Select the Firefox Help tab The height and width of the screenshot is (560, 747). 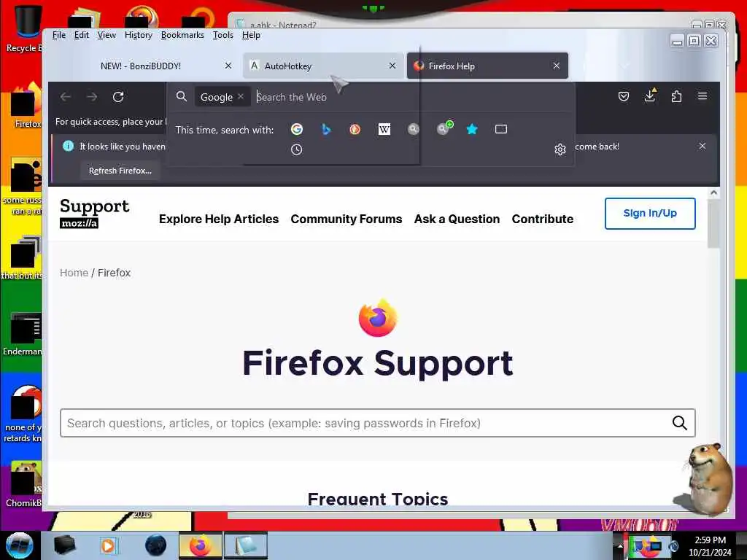487,66
